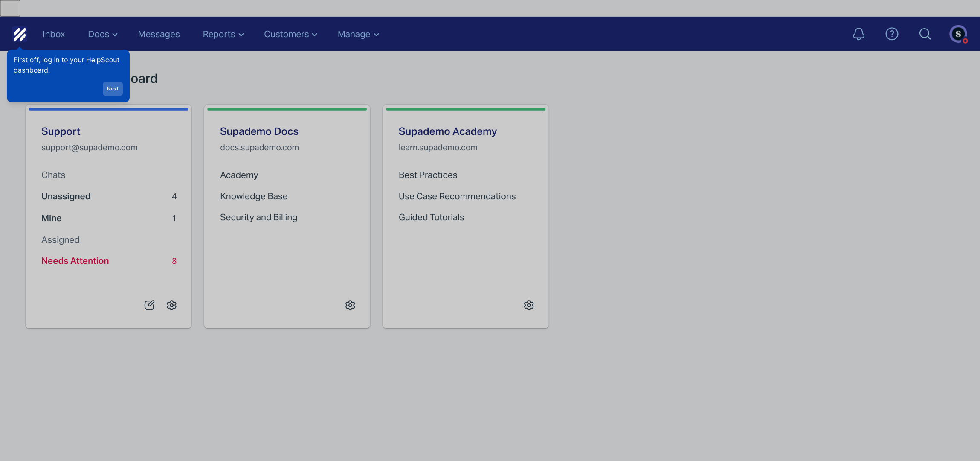Screen dimensions: 980x461
Task: Open Support mailbox settings gear
Action: pos(171,305)
